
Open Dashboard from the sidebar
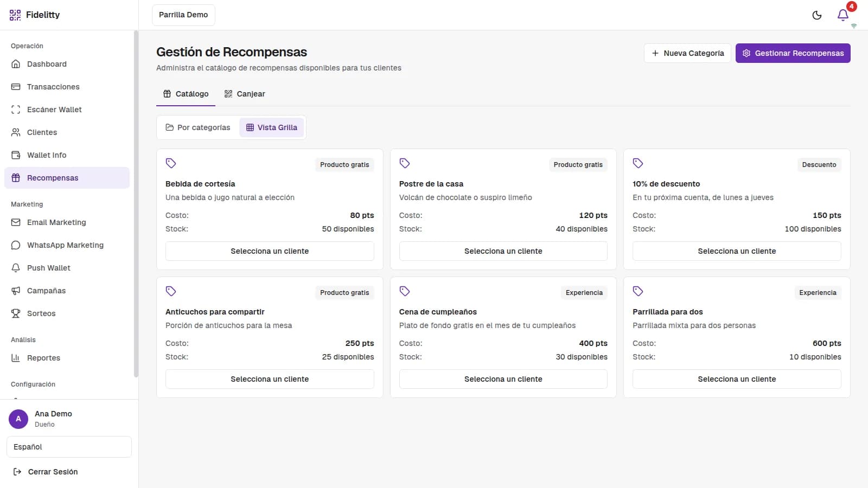click(x=67, y=64)
